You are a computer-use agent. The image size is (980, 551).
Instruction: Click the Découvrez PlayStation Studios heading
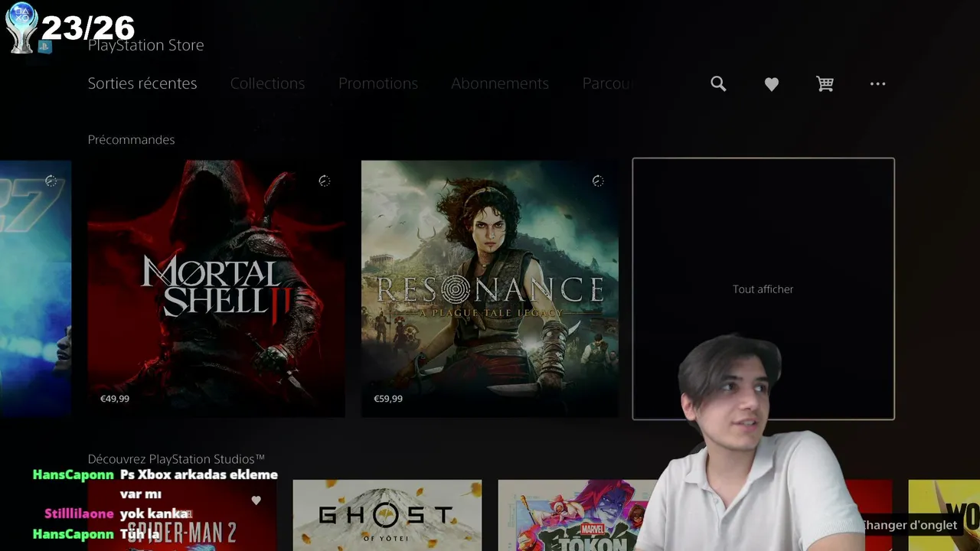tap(176, 459)
